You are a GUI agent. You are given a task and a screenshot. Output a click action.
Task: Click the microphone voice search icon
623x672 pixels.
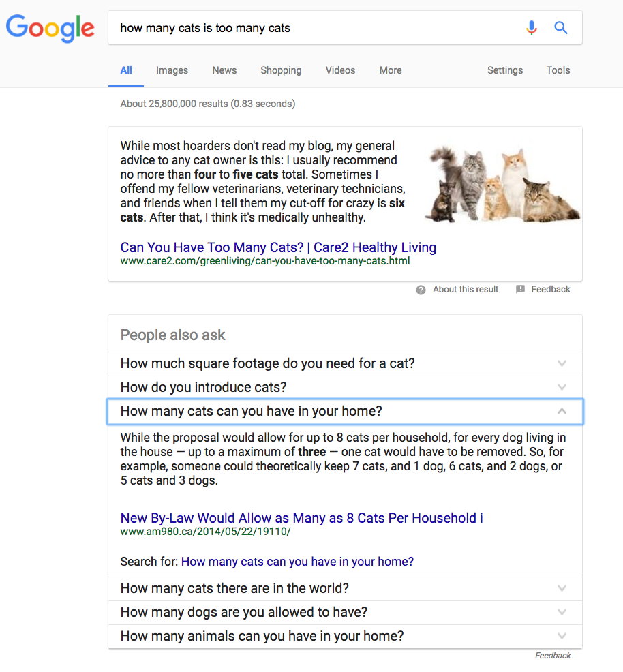click(532, 28)
